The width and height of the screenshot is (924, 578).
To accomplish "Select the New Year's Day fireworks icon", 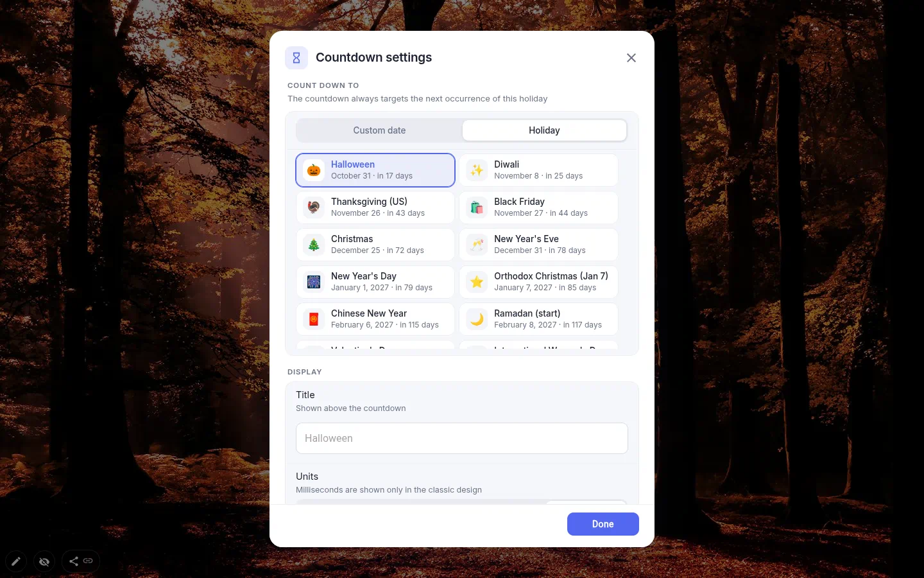I will (x=314, y=282).
